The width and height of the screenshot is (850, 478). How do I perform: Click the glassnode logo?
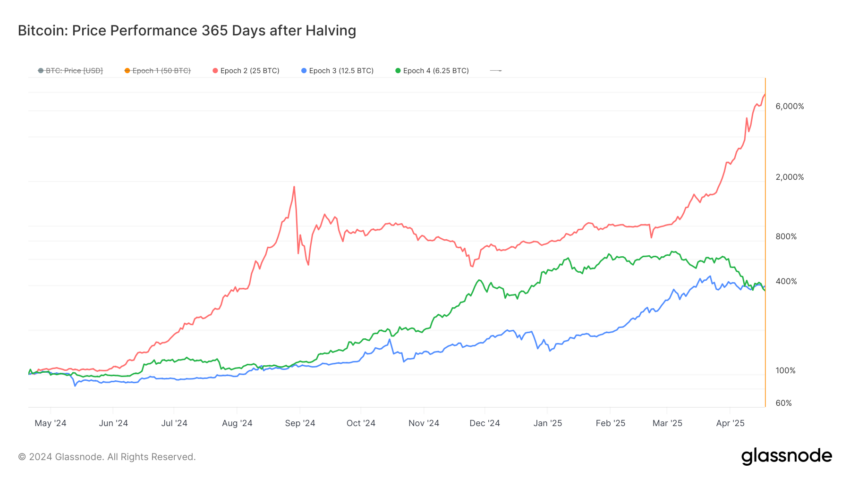(786, 456)
